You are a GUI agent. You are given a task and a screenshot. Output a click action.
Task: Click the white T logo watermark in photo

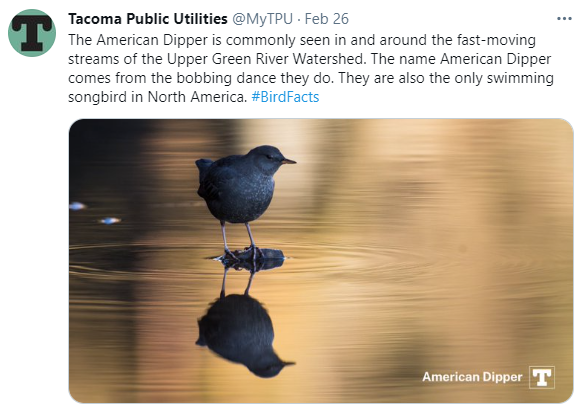pyautogui.click(x=542, y=377)
